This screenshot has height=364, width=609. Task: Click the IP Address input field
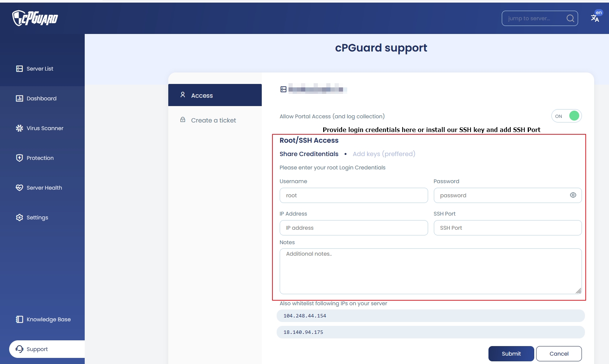(354, 228)
